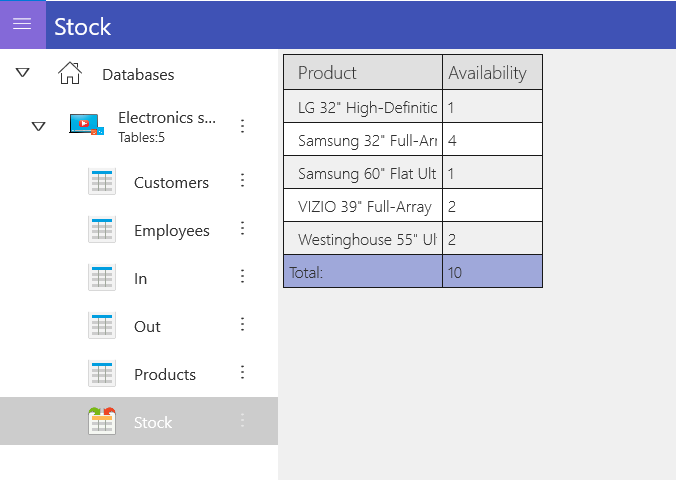Select the VIZIO 39" Full-Array product cell
Image resolution: width=676 pixels, height=480 pixels.
pyautogui.click(x=363, y=206)
